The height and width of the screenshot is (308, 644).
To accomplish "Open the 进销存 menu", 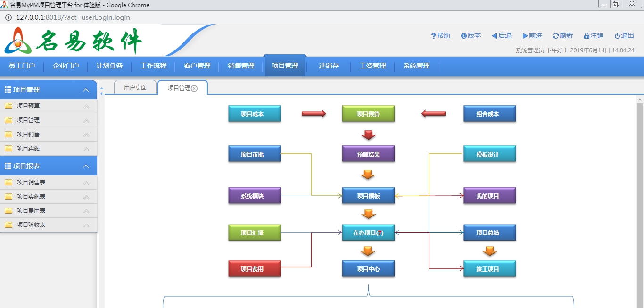I will (x=328, y=66).
